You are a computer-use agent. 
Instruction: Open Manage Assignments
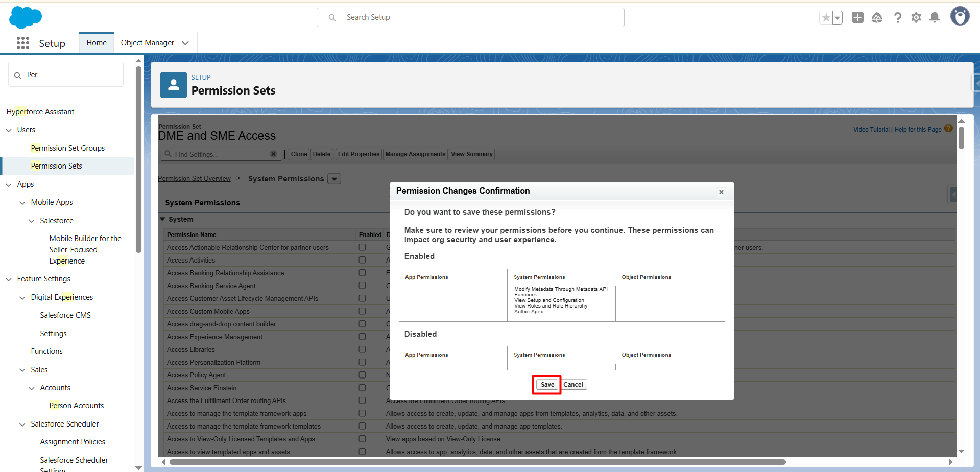click(415, 154)
